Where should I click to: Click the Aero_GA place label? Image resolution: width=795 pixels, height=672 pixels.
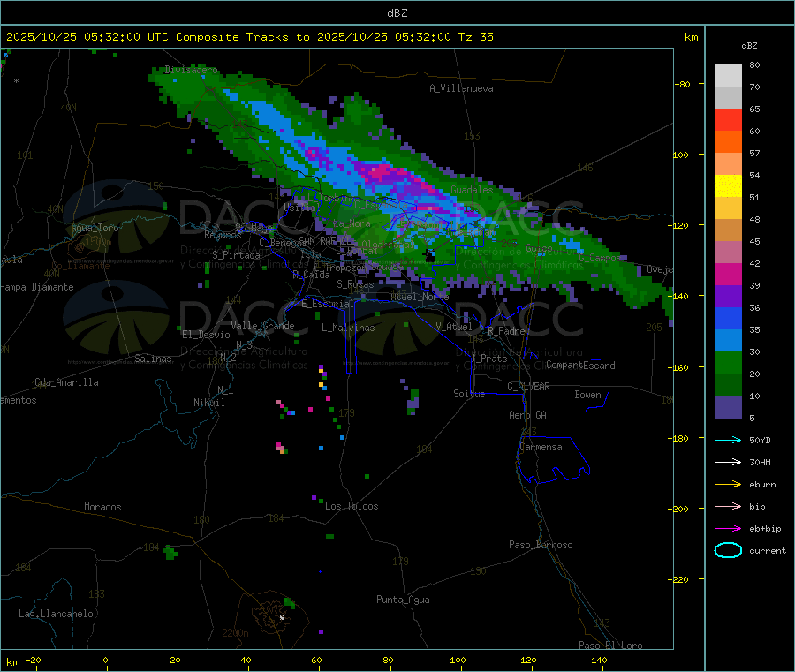tap(528, 415)
